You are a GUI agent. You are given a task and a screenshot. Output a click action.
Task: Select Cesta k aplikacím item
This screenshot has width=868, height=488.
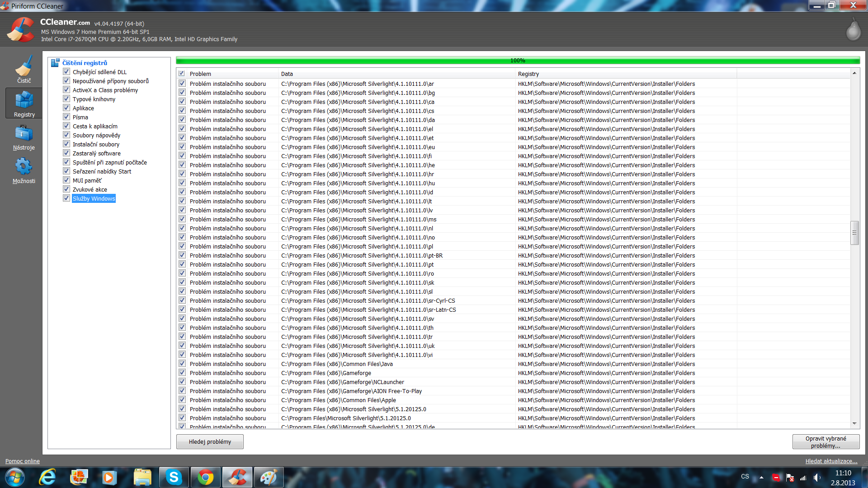[x=95, y=126]
